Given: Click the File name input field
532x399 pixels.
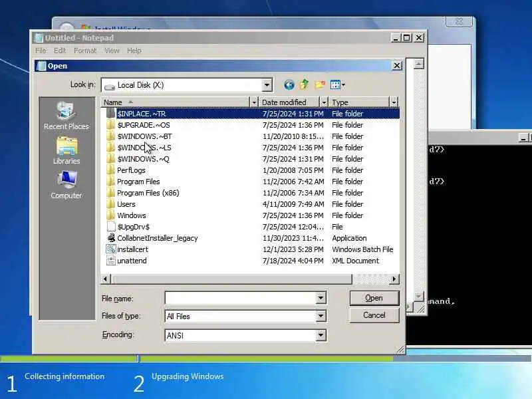Looking at the screenshot, I should click(x=241, y=298).
